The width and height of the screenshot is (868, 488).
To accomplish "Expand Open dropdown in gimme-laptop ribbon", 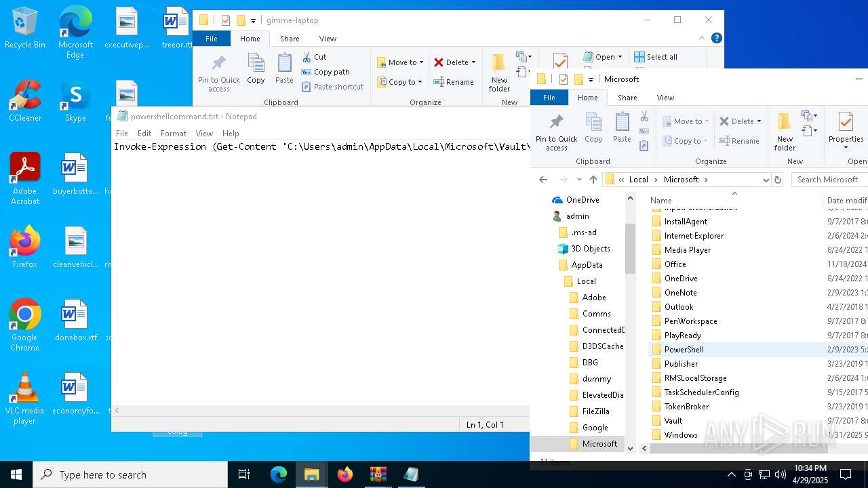I will point(618,57).
